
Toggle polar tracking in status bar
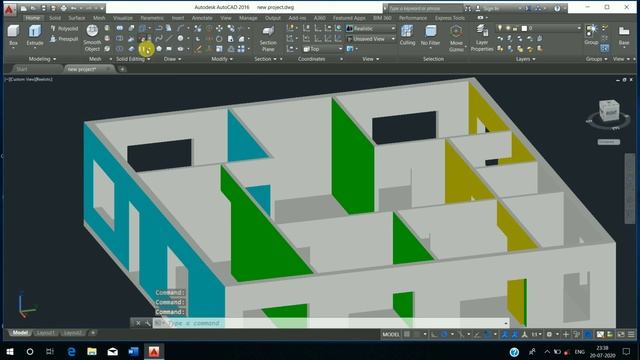click(444, 334)
